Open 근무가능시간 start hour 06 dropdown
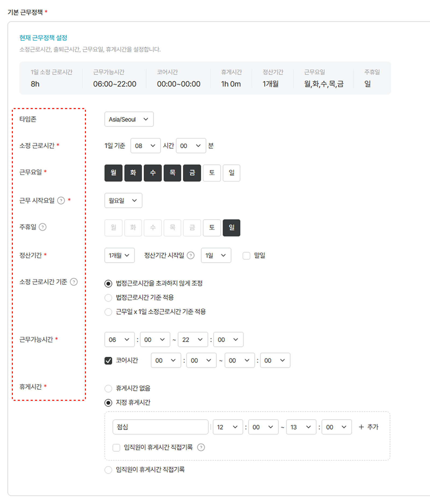The image size is (430, 504). (x=120, y=340)
